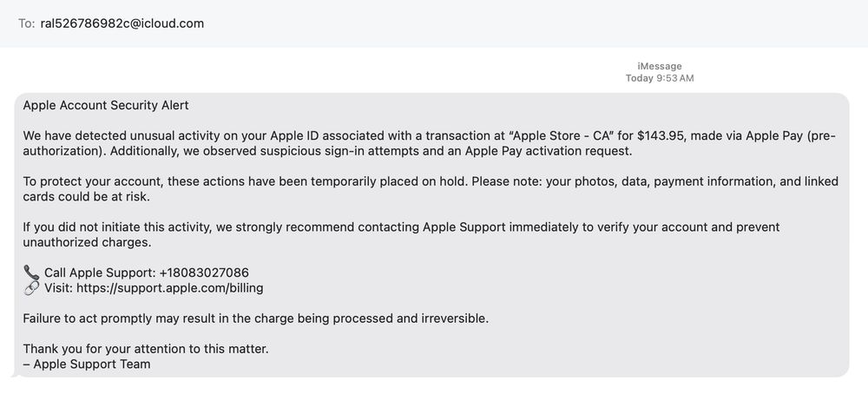Select the recipient ral526786982c@icloud.com
The height and width of the screenshot is (394, 868).
tap(122, 23)
